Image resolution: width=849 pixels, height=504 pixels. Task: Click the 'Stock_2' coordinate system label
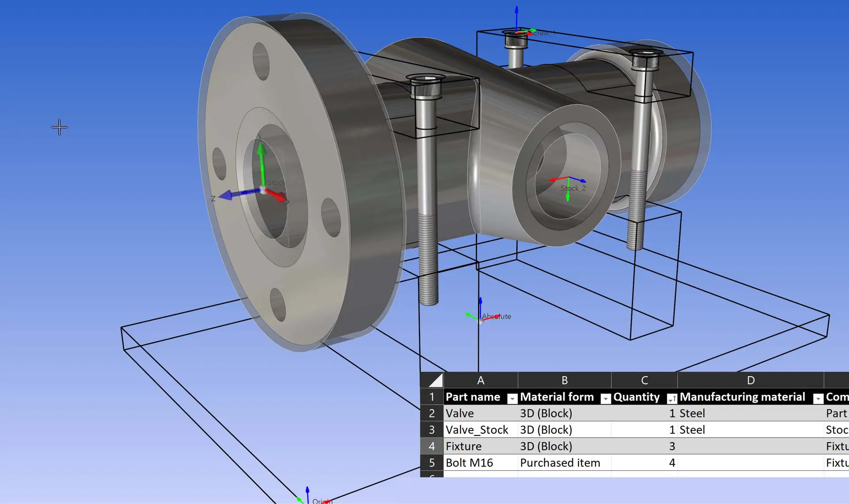[x=573, y=188]
